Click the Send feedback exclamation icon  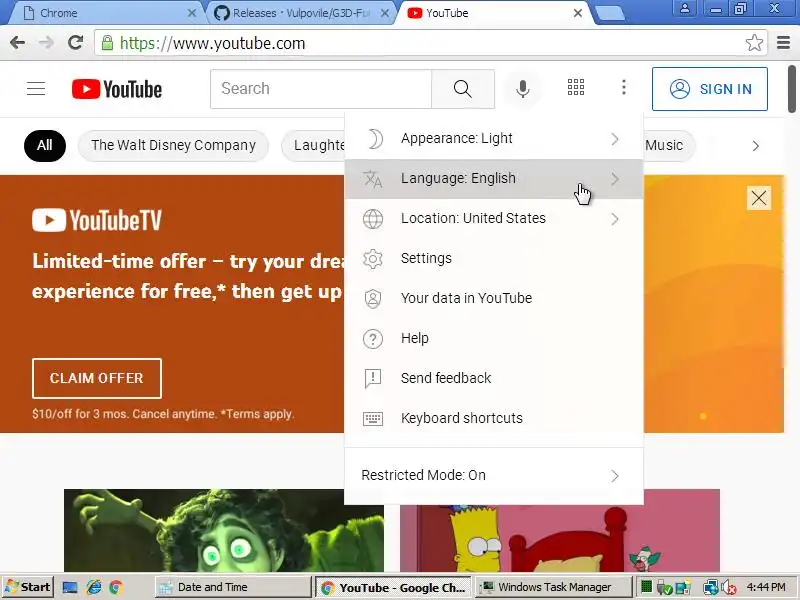tap(373, 379)
